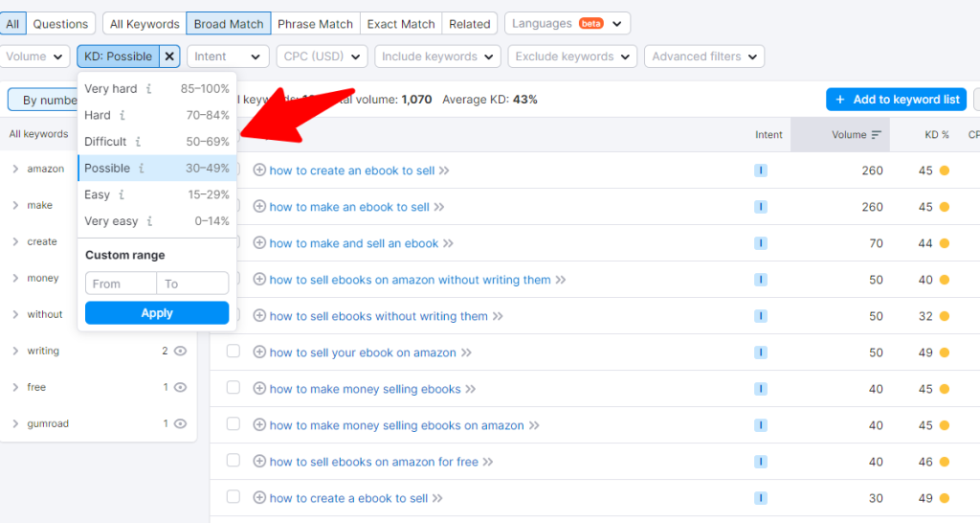Click info icon next to Very hard
Screen dimensions: 980x523
click(148, 89)
